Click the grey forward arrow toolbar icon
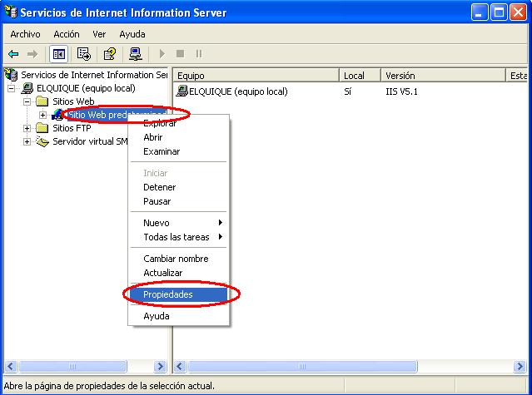 [x=32, y=54]
